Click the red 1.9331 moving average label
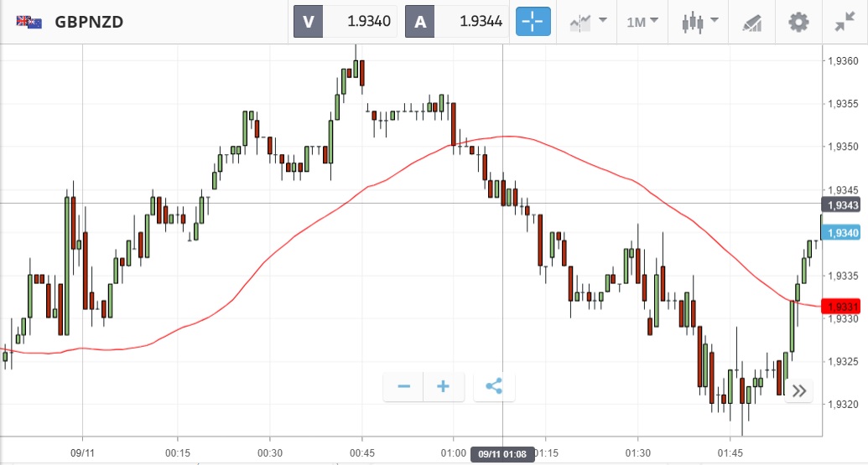This screenshot has height=465, width=868. 841,306
